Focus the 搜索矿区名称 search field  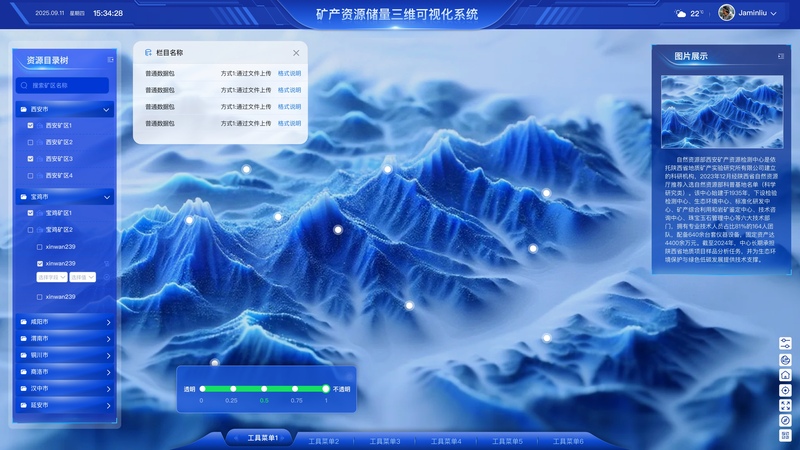(x=62, y=85)
